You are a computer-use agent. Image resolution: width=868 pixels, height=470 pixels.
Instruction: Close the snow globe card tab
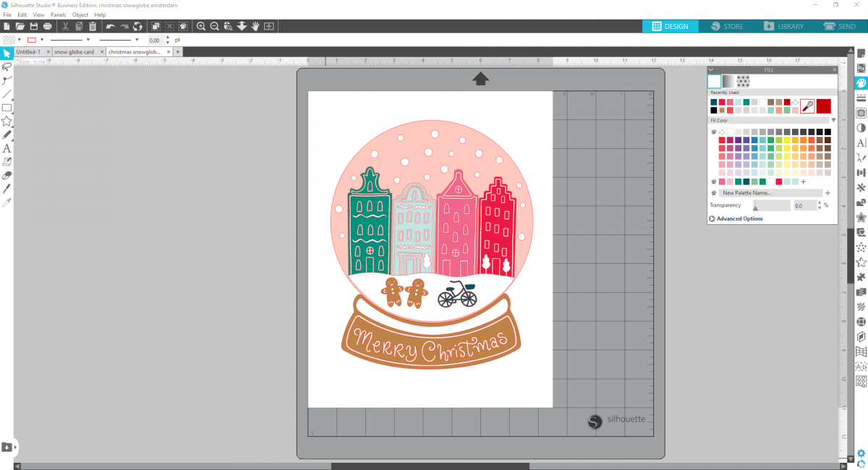101,52
